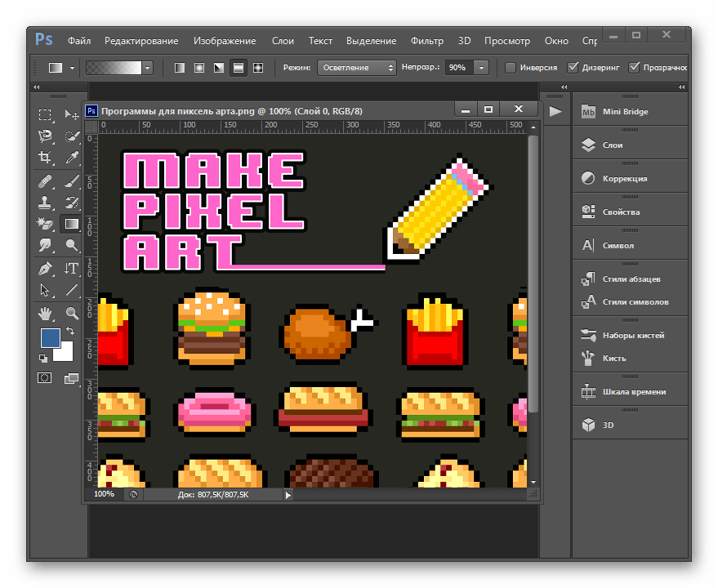Open the Просмотр menu
Viewport: 718px width, 588px height.
click(507, 41)
